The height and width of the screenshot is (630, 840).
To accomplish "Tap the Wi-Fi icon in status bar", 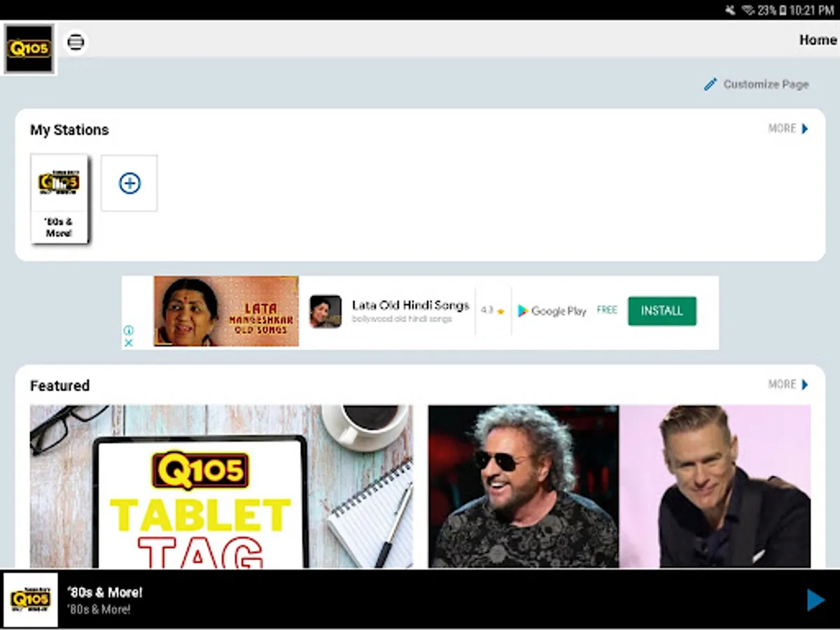I will click(748, 10).
